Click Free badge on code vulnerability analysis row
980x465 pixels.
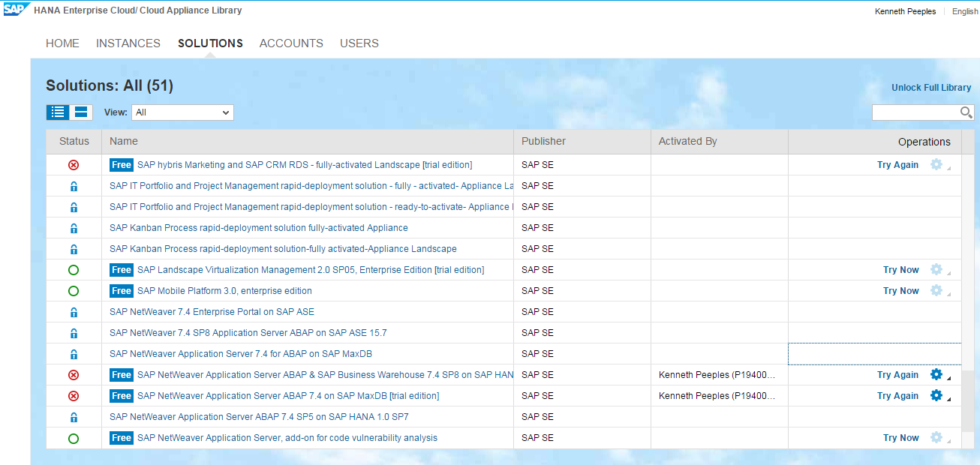click(x=122, y=438)
